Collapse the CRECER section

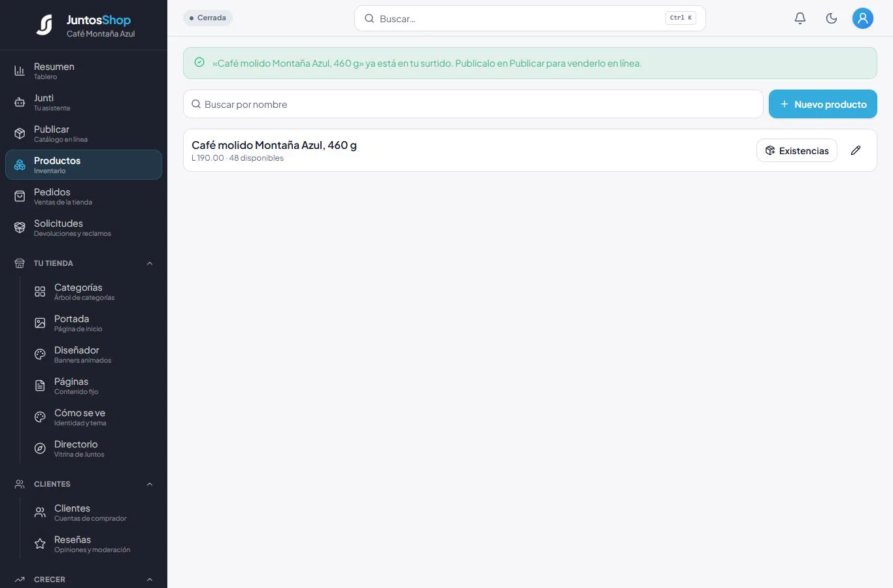(x=84, y=580)
